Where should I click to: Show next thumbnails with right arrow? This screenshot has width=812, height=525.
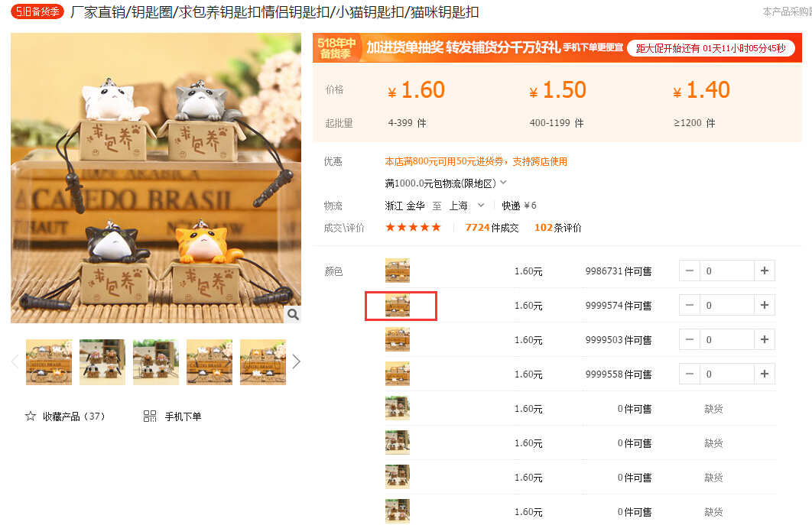(296, 361)
